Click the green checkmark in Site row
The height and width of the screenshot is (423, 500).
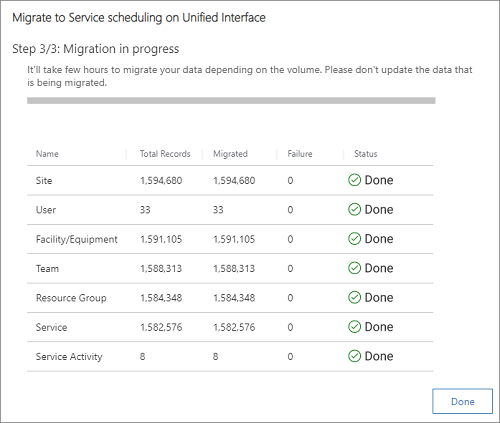[354, 180]
